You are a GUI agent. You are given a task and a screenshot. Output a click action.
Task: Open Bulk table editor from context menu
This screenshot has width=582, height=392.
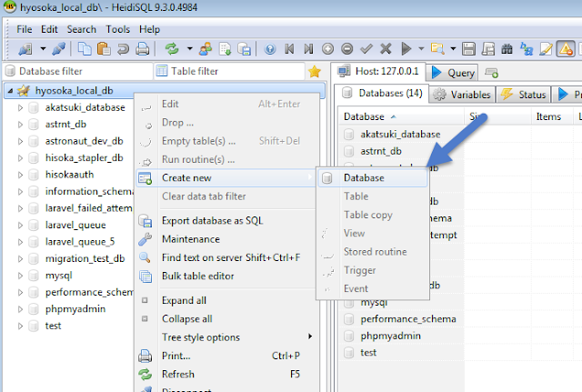[x=226, y=276]
